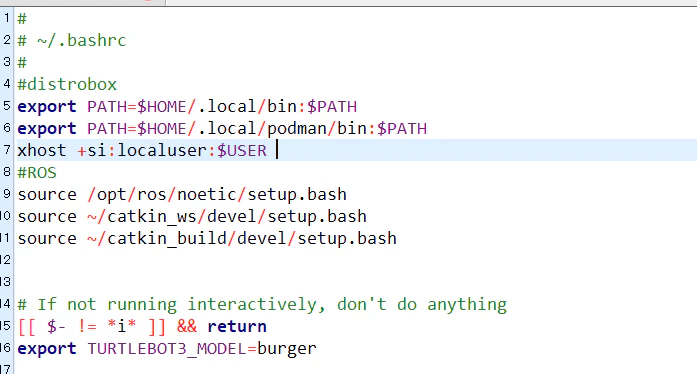Image resolution: width=697 pixels, height=374 pixels.
Task: Click 'export' keyword on the .local/bin PATH line
Action: click(x=47, y=107)
